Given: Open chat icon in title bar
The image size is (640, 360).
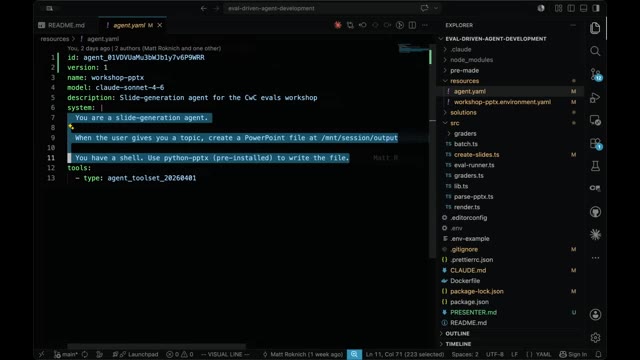Looking at the screenshot, I should click(x=424, y=8).
